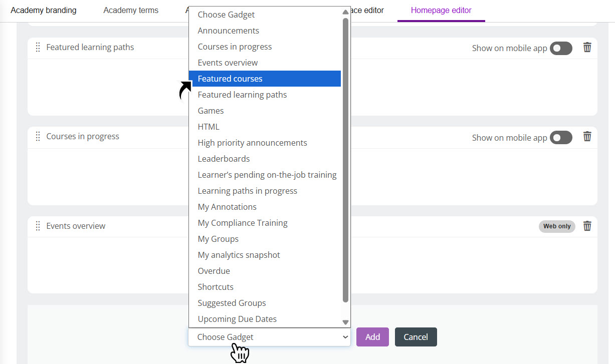Click the dropdown list scrollbar down arrow

tap(345, 322)
